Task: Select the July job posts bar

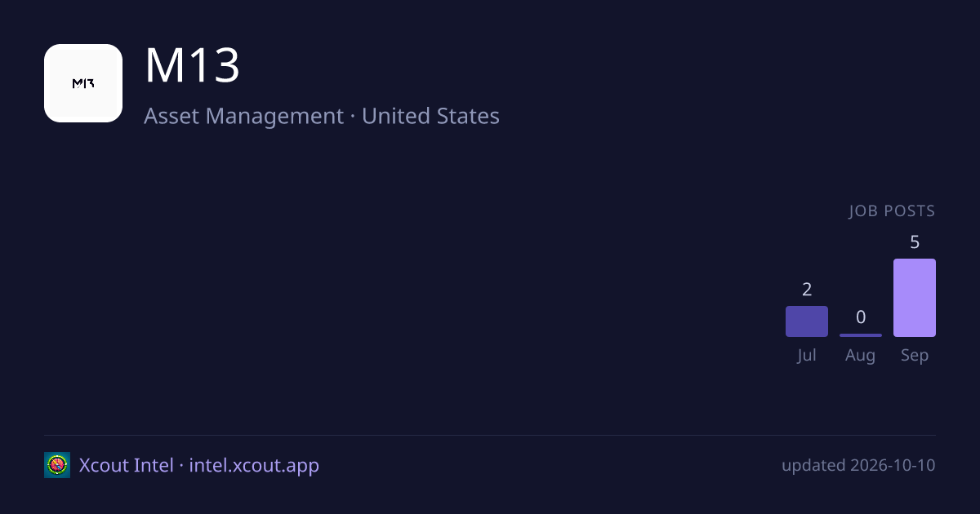Action: (807, 321)
